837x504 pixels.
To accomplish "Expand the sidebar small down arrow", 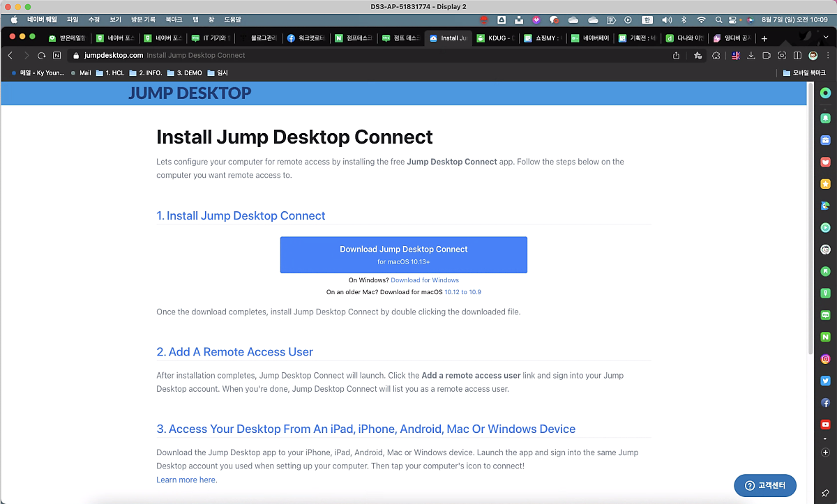I will click(825, 439).
